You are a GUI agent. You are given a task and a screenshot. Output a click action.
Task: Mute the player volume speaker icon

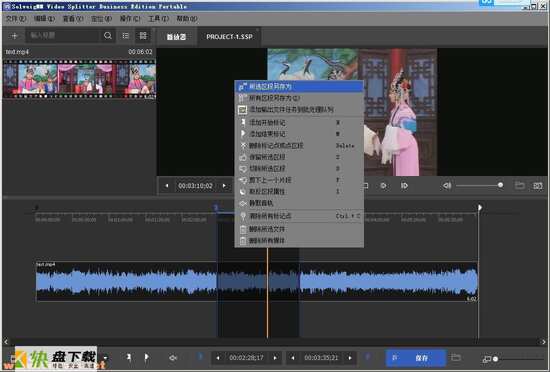point(447,185)
